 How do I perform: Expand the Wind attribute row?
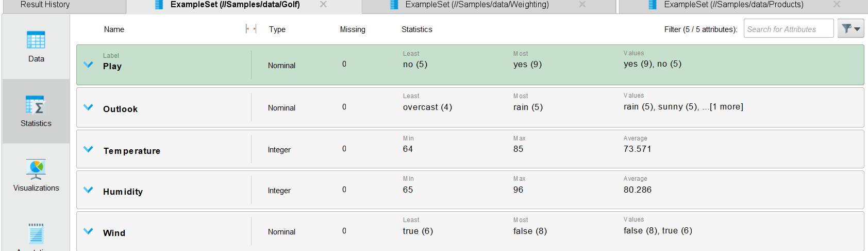(x=88, y=231)
